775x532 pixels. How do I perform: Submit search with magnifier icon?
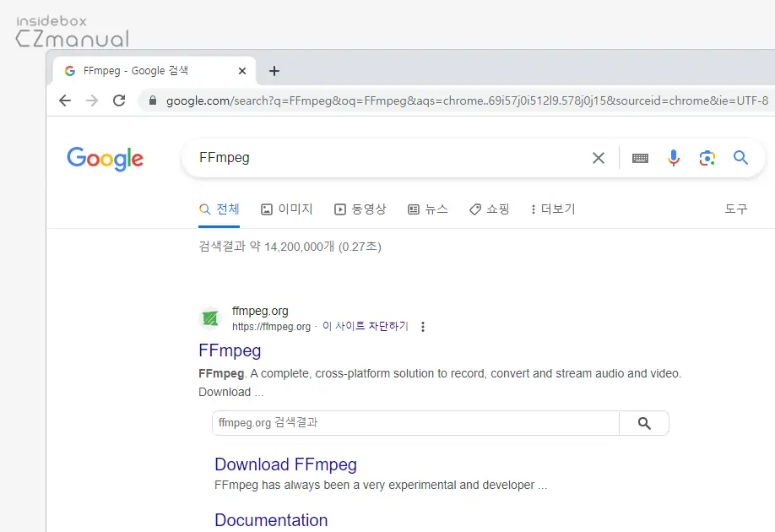pos(740,158)
